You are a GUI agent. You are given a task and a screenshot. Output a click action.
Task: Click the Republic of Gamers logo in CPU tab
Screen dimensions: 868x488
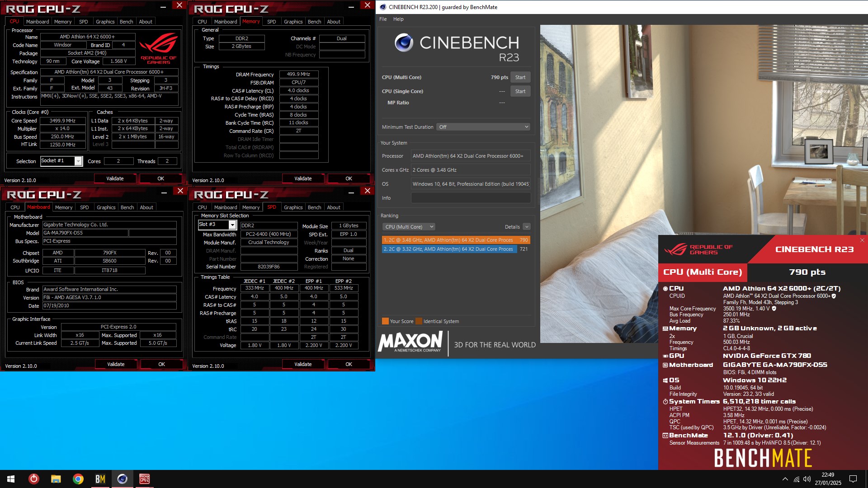(x=159, y=48)
